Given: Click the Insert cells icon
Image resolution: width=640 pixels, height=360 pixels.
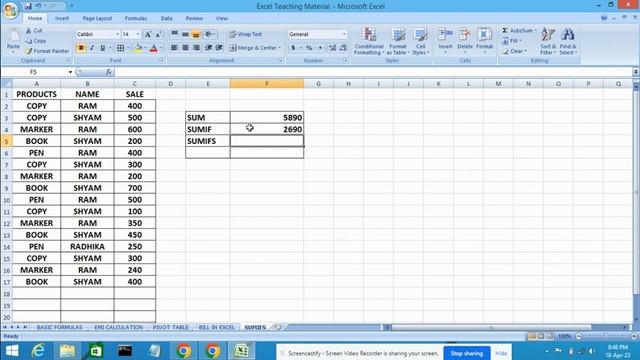Looking at the screenshot, I should tap(445, 34).
